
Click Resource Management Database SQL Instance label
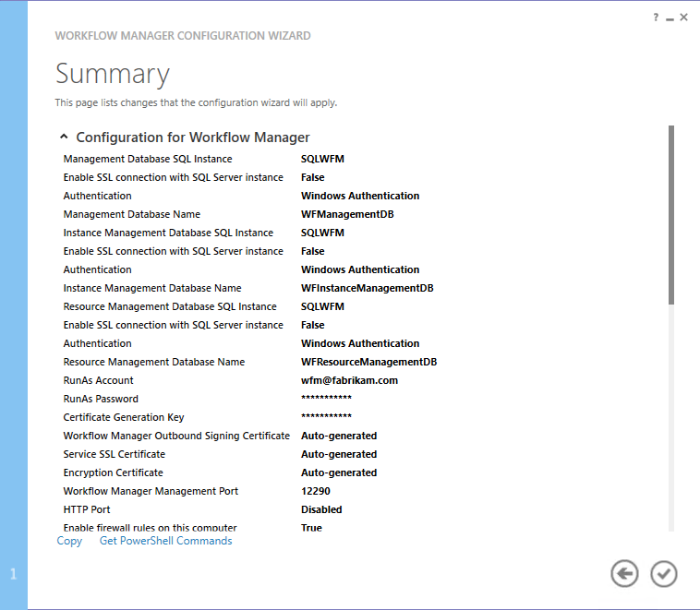170,306
